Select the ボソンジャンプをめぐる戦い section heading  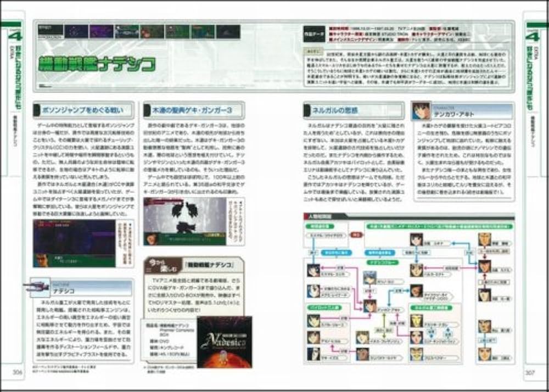point(83,110)
